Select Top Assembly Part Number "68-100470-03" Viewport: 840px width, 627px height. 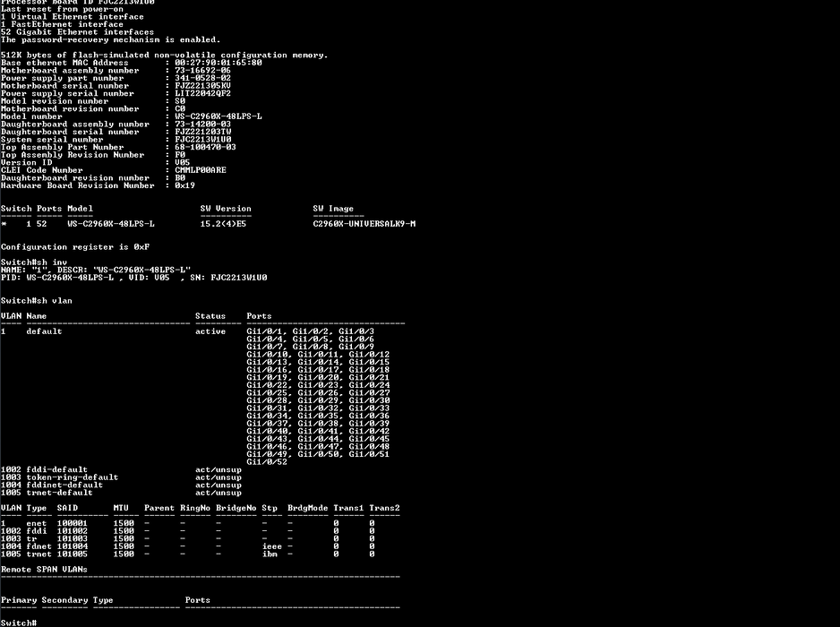click(205, 147)
